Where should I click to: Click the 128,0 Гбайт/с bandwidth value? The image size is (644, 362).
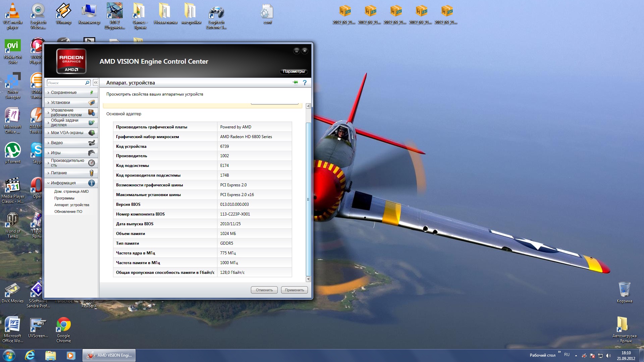pyautogui.click(x=232, y=273)
